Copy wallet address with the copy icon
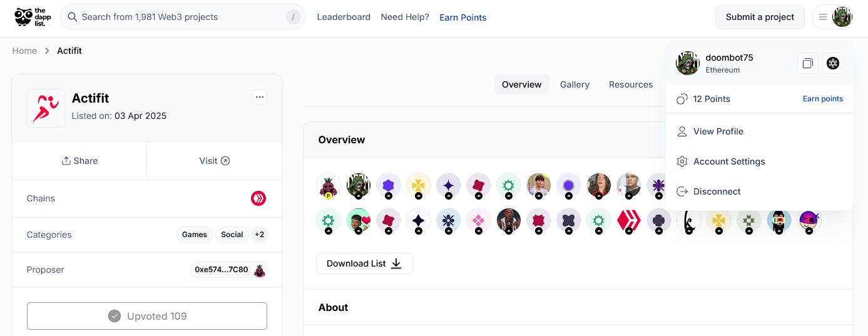The height and width of the screenshot is (336, 868). tap(808, 63)
